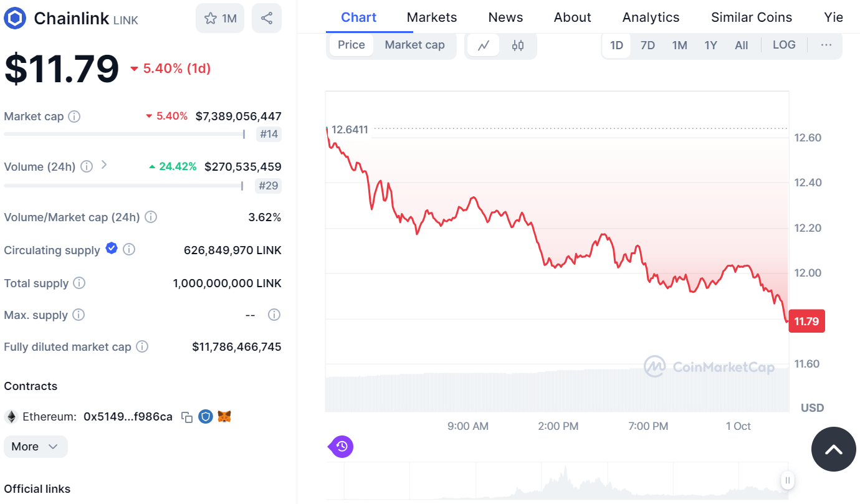Click the Chainlink logo at top left

click(14, 17)
